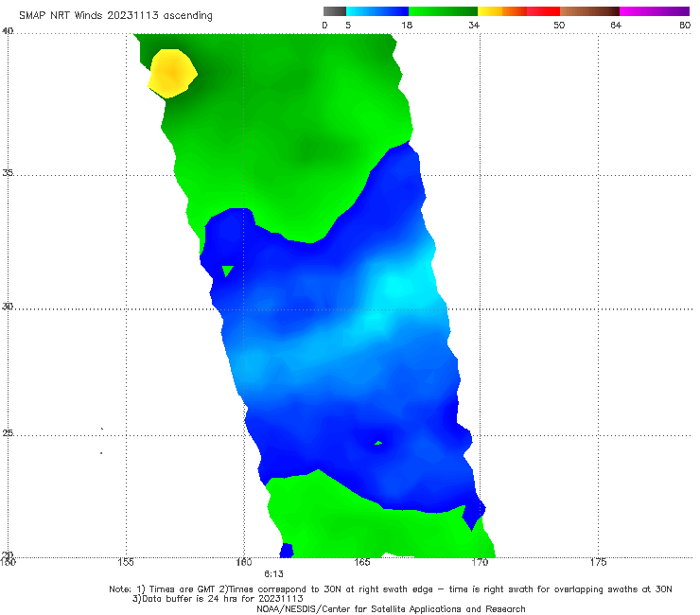The height and width of the screenshot is (615, 700).
Task: Click the latitude label '35'
Action: click(x=8, y=172)
